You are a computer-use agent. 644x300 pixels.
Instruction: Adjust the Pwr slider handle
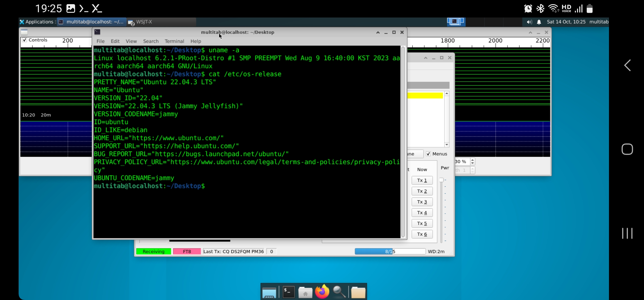(x=441, y=180)
